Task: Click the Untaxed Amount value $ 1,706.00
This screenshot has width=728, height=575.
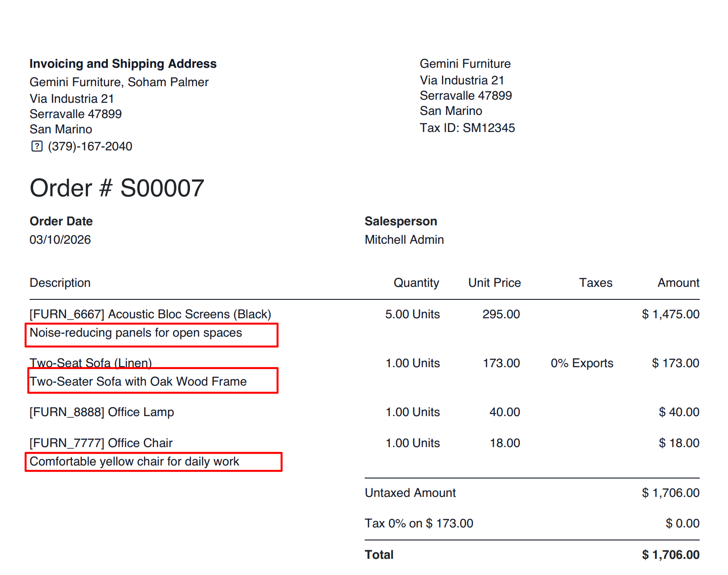Action: [x=671, y=493]
